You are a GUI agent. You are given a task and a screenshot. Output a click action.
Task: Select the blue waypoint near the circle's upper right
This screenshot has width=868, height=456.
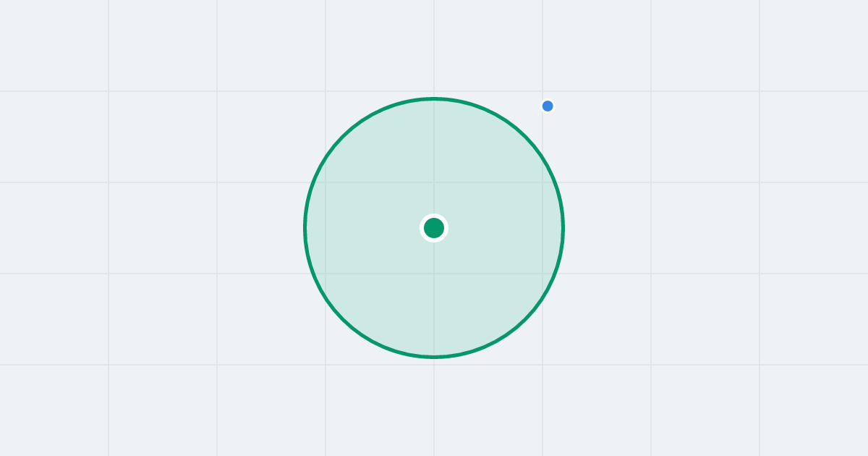click(x=548, y=106)
